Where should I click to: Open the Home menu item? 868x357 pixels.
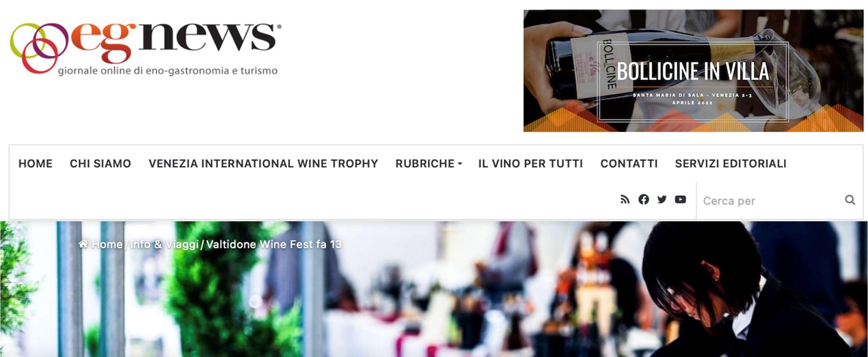pyautogui.click(x=35, y=164)
